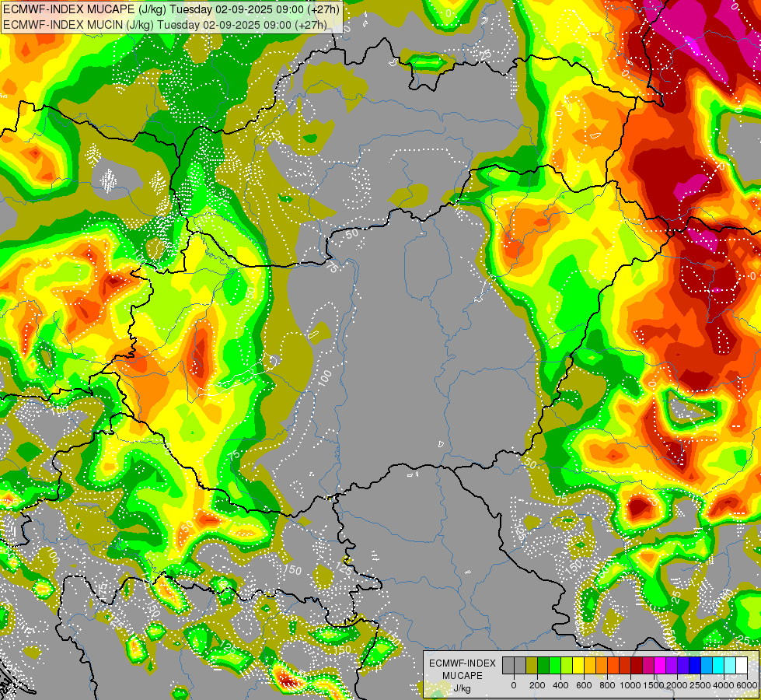This screenshot has width=761, height=700.
Task: Click the legend tick label 600
Action: pos(584,685)
